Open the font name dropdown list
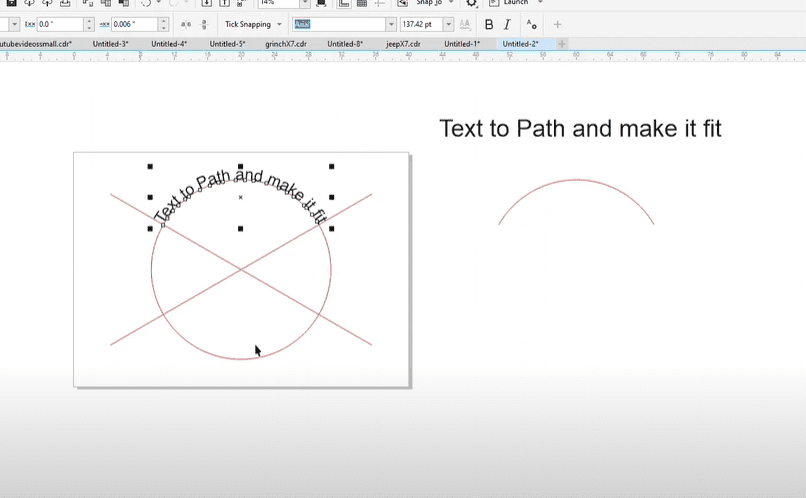The height and width of the screenshot is (498, 806). 391,24
